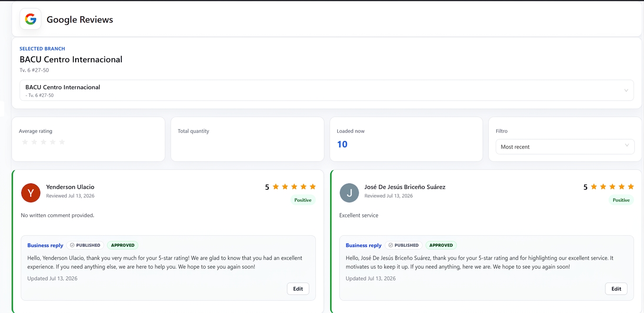
Task: Click star rating on José De Jesús's review
Action: point(612,187)
